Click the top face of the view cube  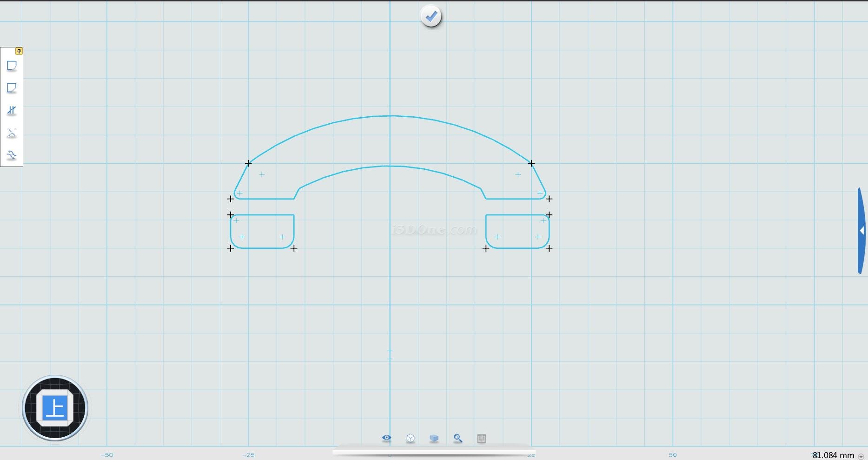coord(55,408)
